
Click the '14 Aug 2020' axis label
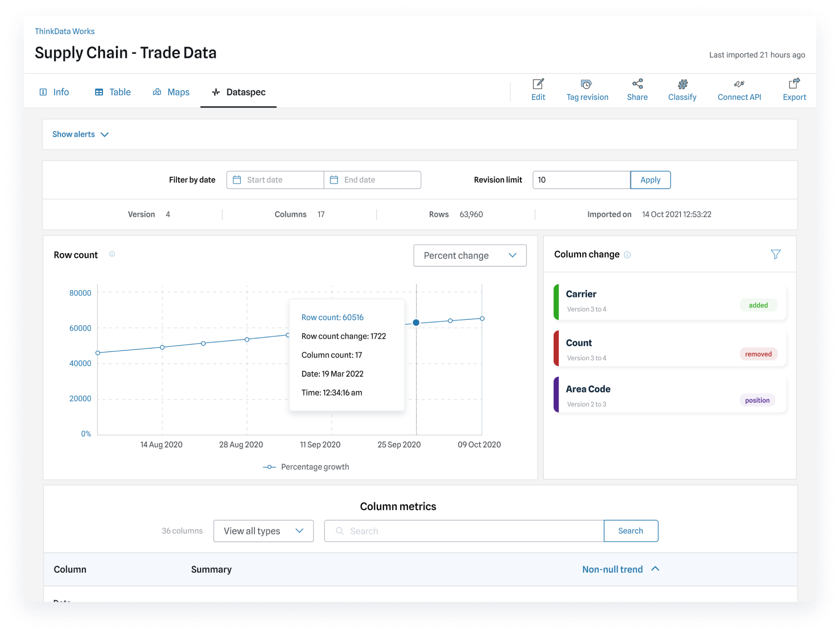[x=161, y=444]
